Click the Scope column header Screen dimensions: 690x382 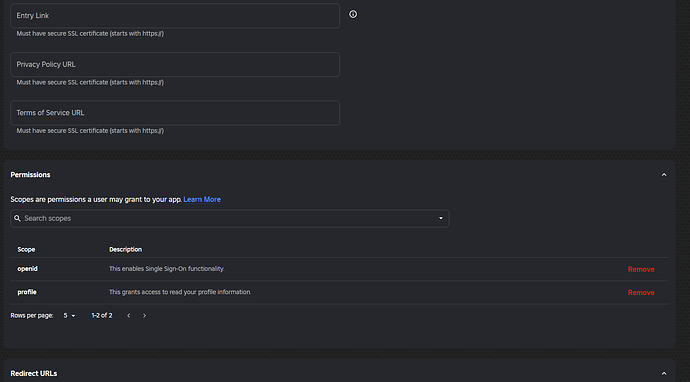(x=26, y=250)
